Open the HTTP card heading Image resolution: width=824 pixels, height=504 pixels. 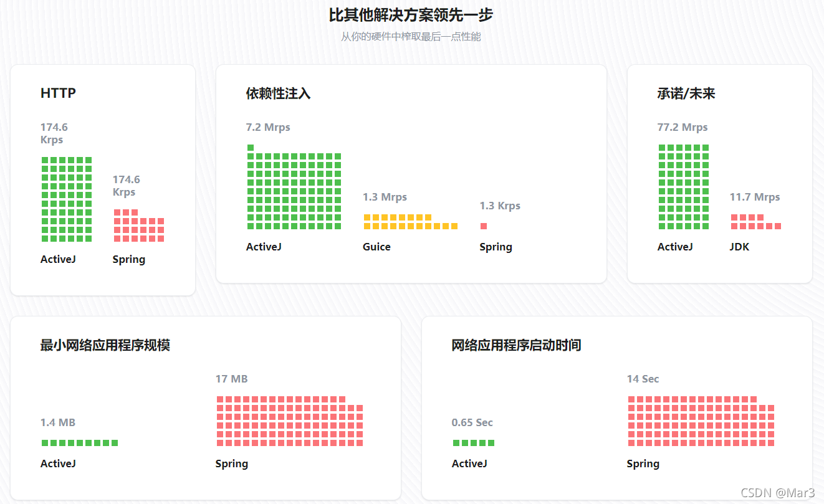pyautogui.click(x=58, y=93)
